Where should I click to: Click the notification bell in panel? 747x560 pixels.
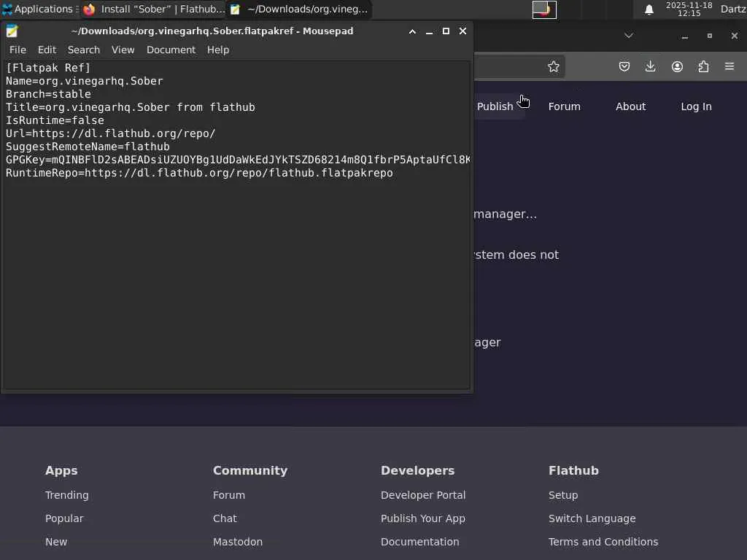649,9
